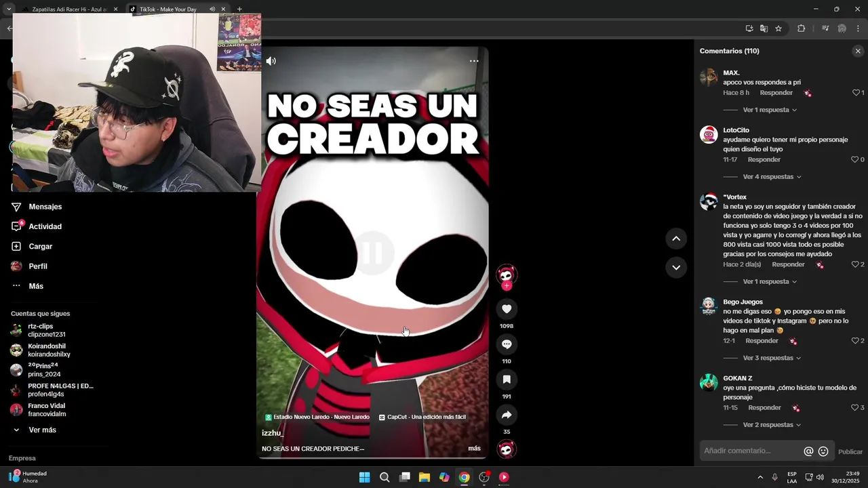
Task: Expand 'Ver 1 respuesta' under Vortex's comment
Action: 770,281
